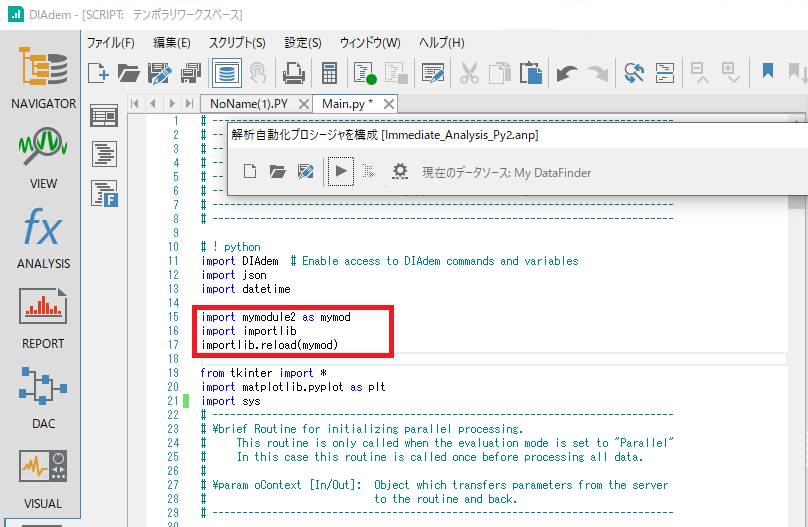The image size is (808, 527).
Task: Open the スクリプト(S) menu
Action: click(x=237, y=43)
